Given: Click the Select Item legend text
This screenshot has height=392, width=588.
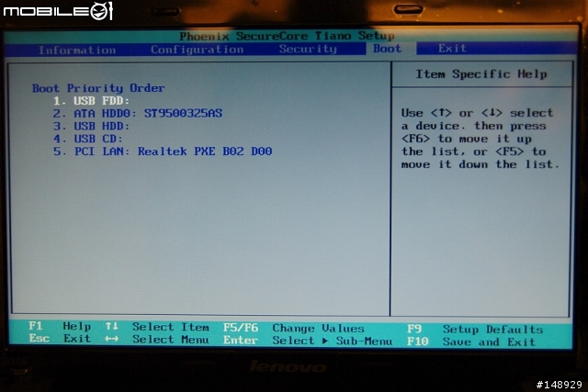Looking at the screenshot, I should coord(171,327).
